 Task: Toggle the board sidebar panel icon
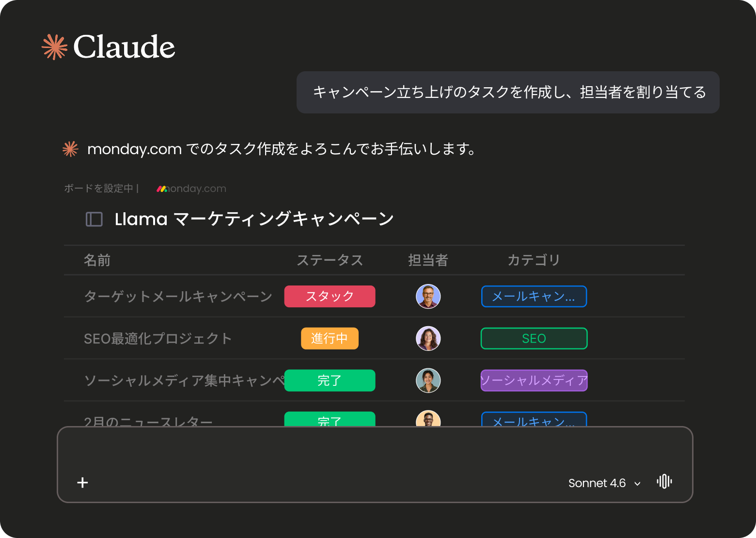(94, 219)
